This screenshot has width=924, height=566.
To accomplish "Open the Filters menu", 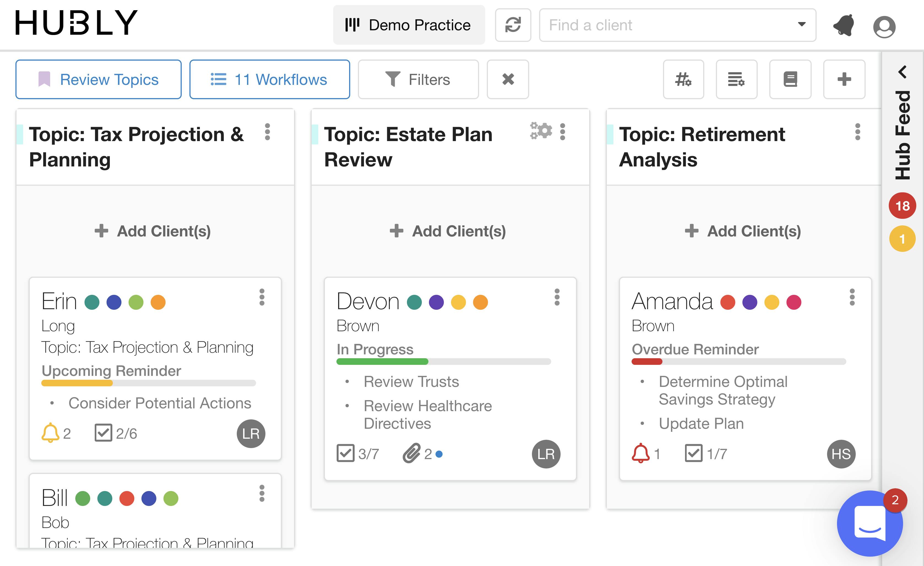I will click(418, 79).
